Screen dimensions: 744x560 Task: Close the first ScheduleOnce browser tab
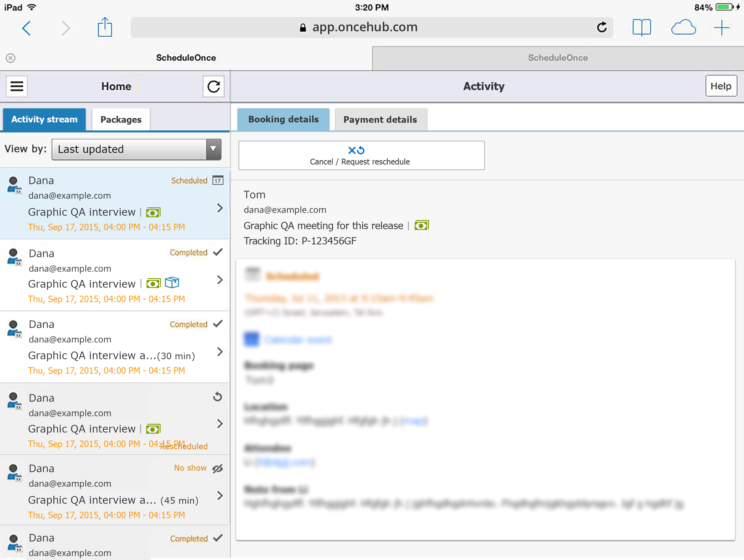pyautogui.click(x=11, y=58)
